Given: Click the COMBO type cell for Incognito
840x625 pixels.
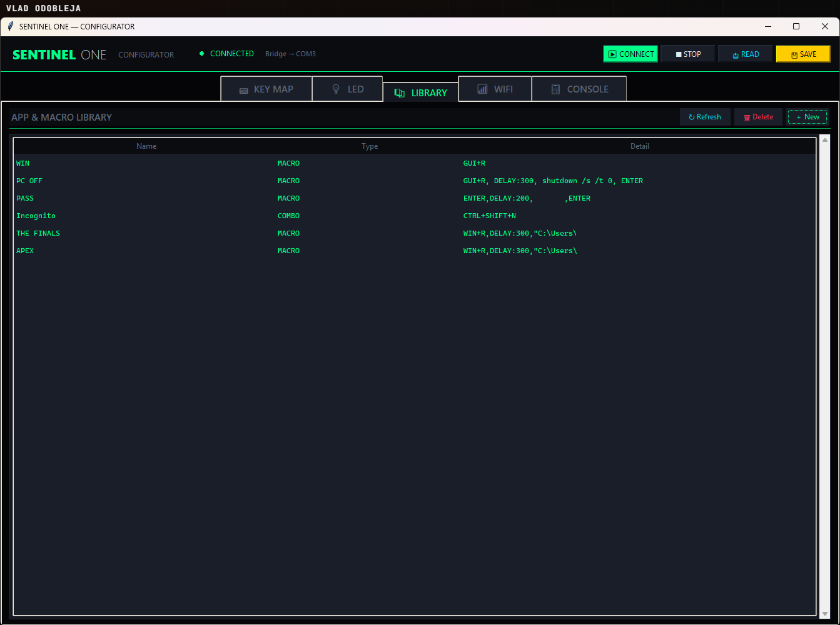Looking at the screenshot, I should 288,216.
